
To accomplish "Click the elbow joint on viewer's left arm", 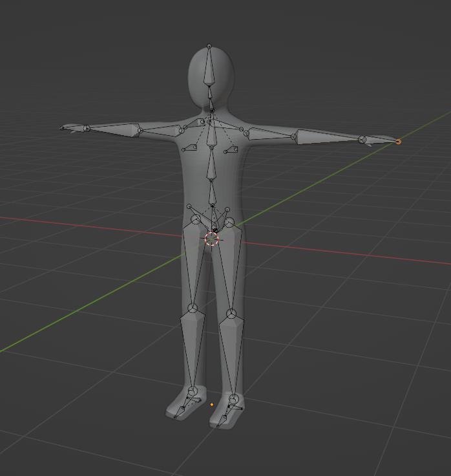I will (140, 131).
